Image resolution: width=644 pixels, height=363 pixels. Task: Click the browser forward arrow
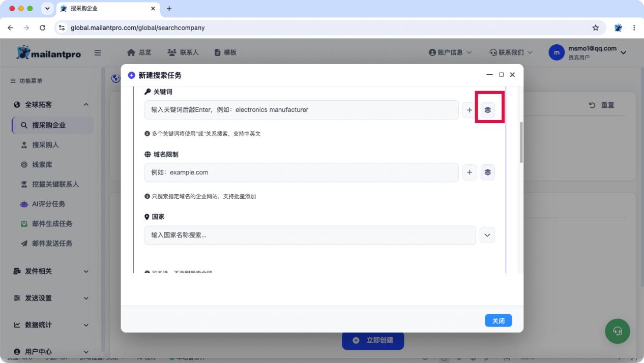pos(26,28)
